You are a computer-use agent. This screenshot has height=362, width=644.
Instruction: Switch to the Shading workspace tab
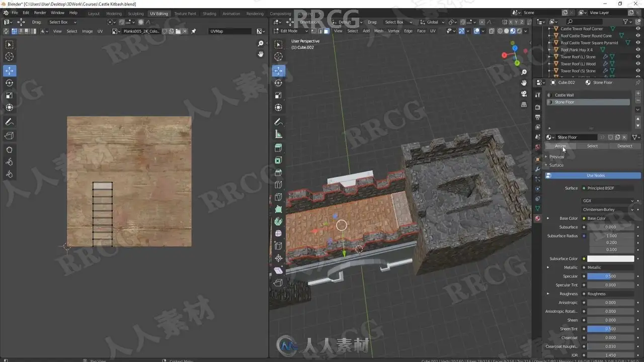(209, 14)
